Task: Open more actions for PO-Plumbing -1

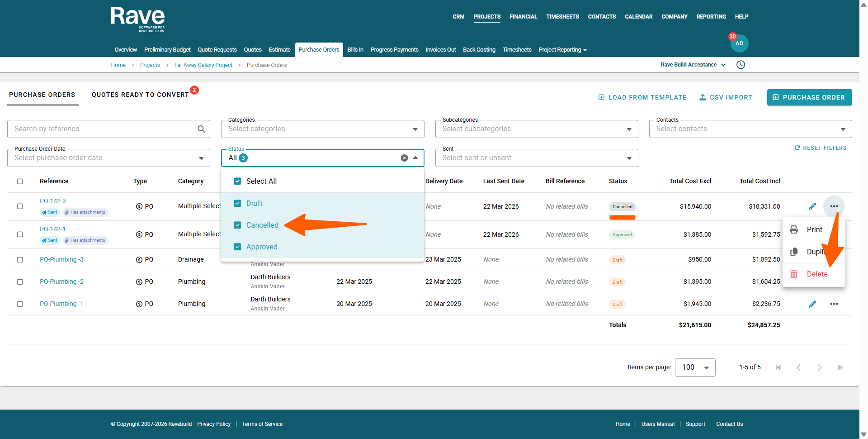Action: (834, 304)
